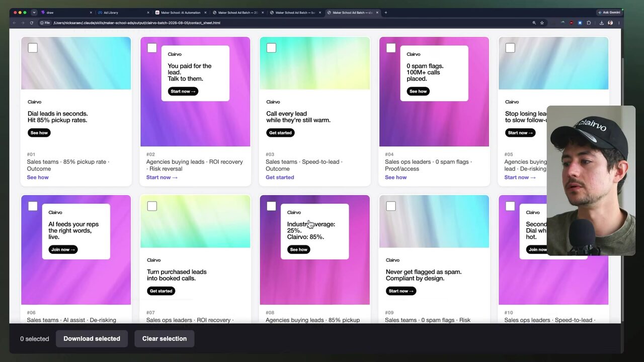Reload the contact sheet page
644x362 pixels.
[x=32, y=23]
